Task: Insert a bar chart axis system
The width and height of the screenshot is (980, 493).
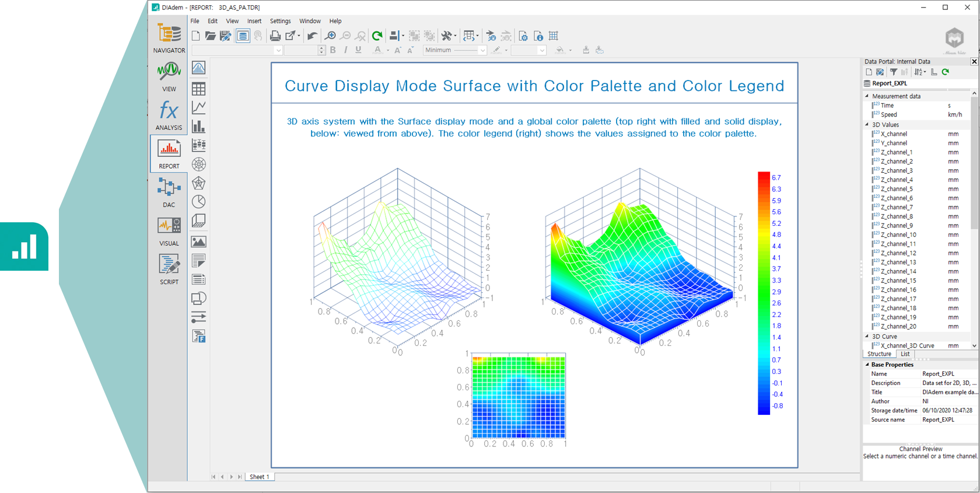Action: (x=199, y=126)
